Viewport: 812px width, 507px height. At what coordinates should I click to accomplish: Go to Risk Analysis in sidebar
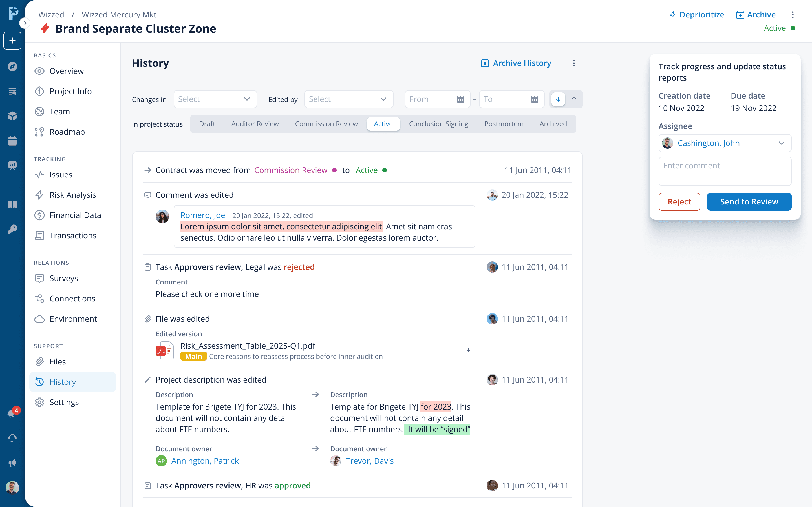(x=72, y=195)
